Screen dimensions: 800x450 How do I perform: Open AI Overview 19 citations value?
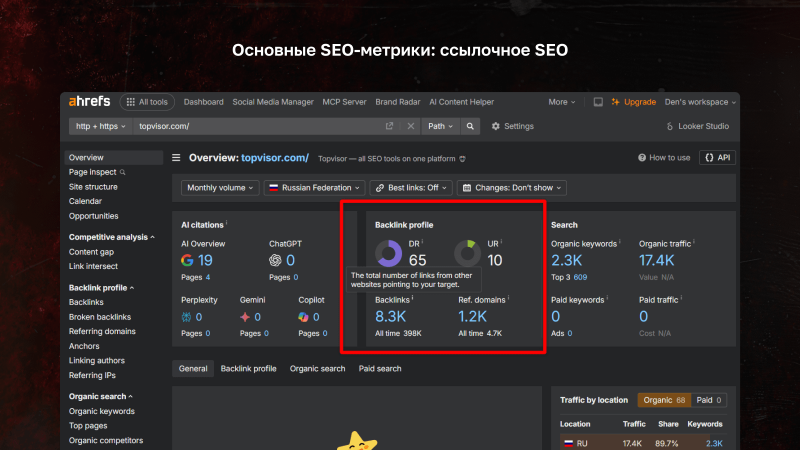[205, 261]
